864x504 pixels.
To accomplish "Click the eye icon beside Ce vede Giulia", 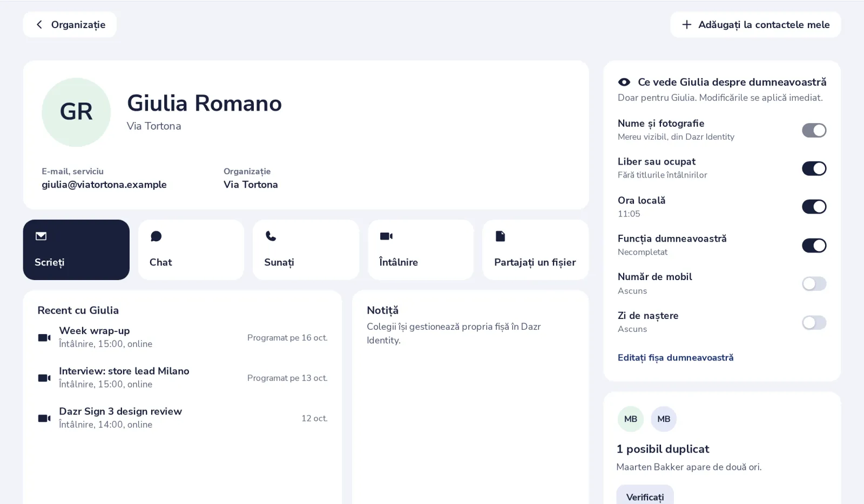I will click(x=624, y=82).
